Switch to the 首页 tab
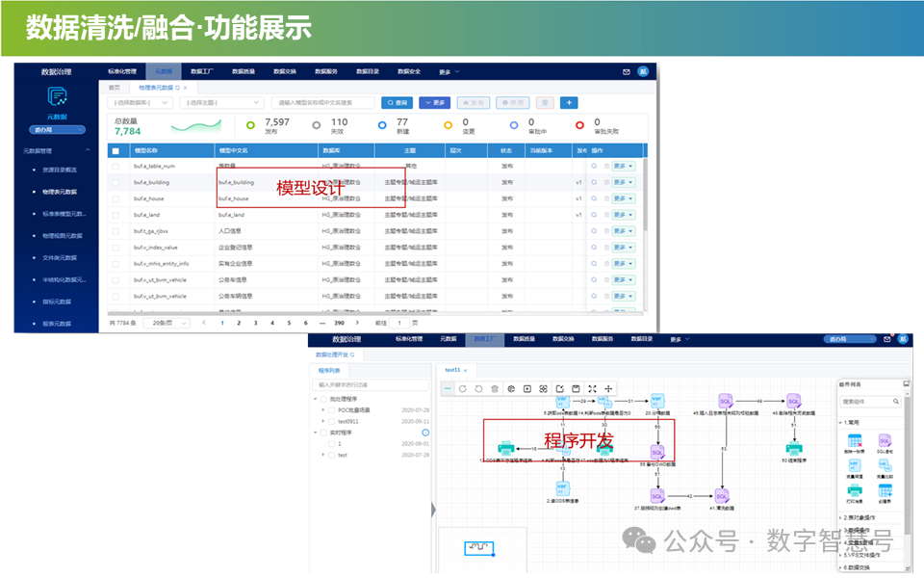Image resolution: width=924 pixels, height=578 pixels. tap(115, 88)
